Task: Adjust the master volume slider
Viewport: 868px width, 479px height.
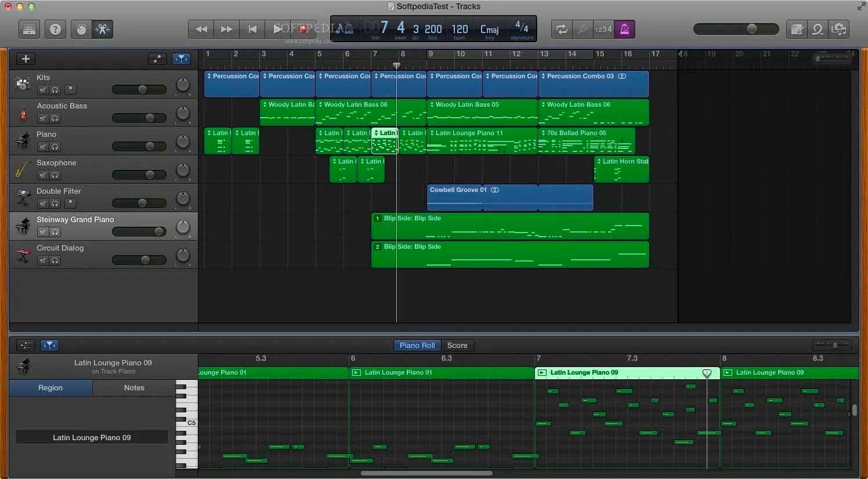Action: click(736, 29)
